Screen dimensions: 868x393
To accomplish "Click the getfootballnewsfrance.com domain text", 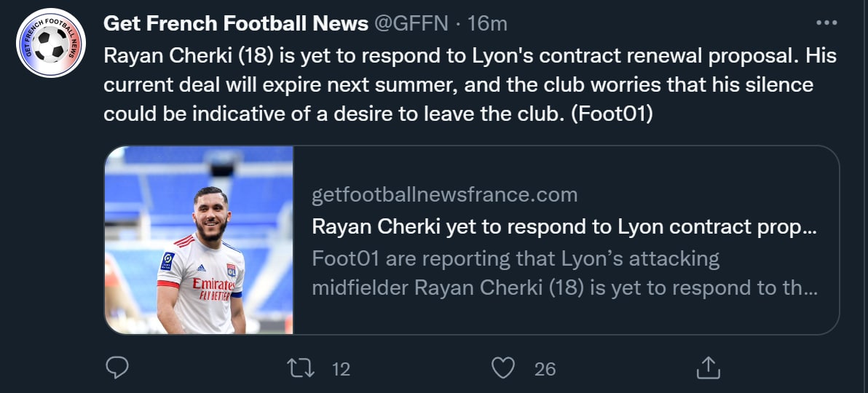I will [444, 195].
